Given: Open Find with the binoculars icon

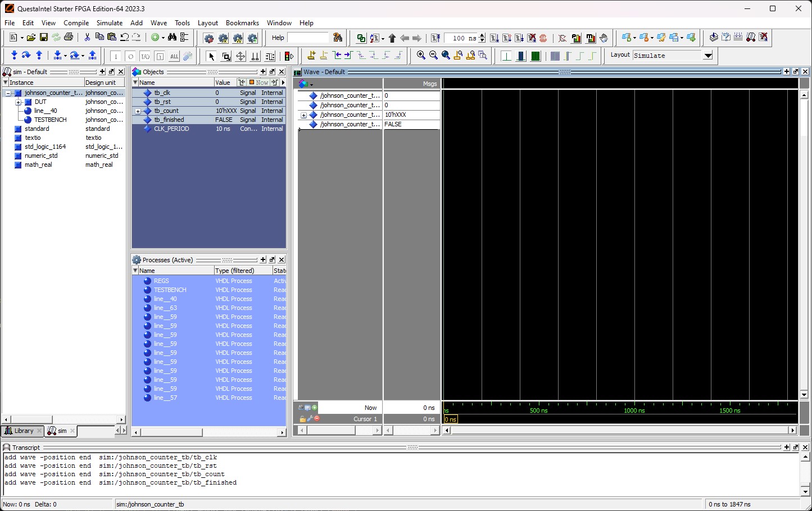Looking at the screenshot, I should [172, 38].
